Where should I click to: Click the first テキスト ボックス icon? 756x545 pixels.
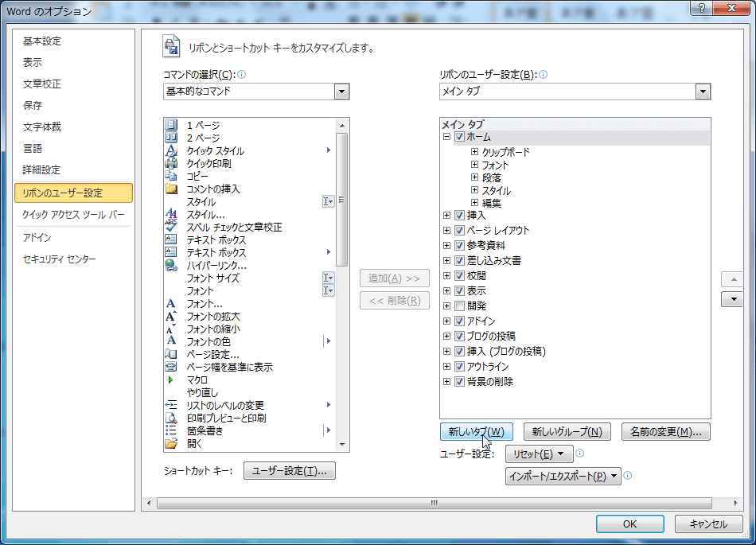pyautogui.click(x=171, y=239)
